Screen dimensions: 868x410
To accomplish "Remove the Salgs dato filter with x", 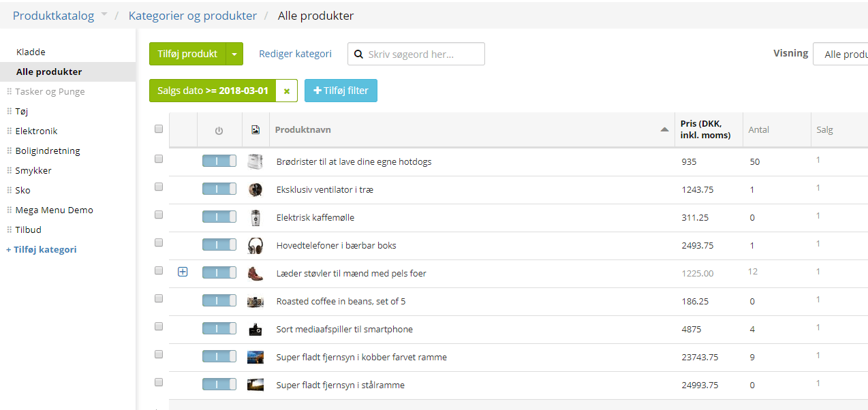I will 287,91.
